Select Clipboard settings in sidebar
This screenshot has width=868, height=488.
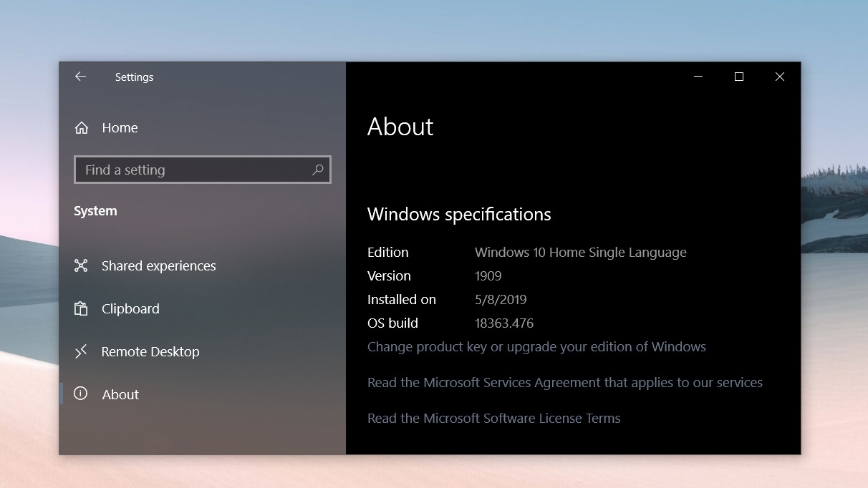click(x=130, y=308)
